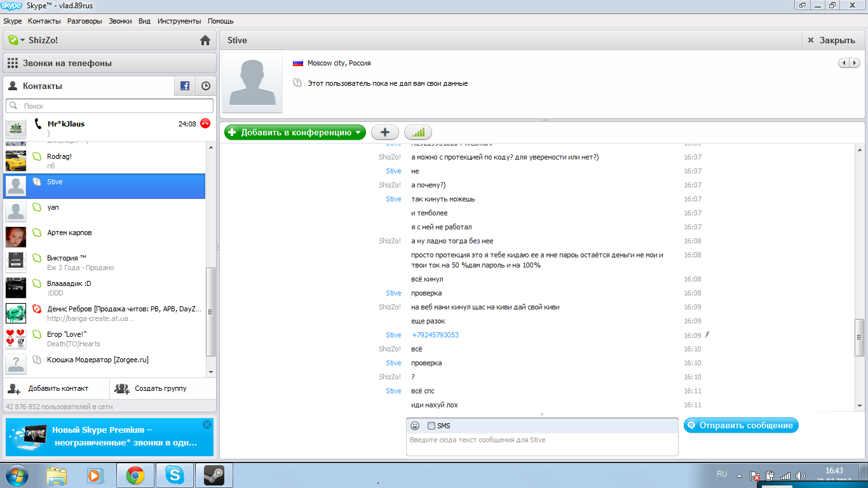Viewport: 868px width, 488px height.
Task: Open the Разговоры menu
Action: (x=85, y=21)
